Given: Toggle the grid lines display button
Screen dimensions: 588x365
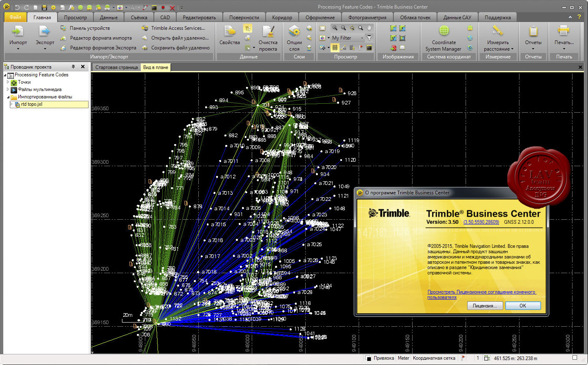Looking at the screenshot, I should (x=335, y=48).
